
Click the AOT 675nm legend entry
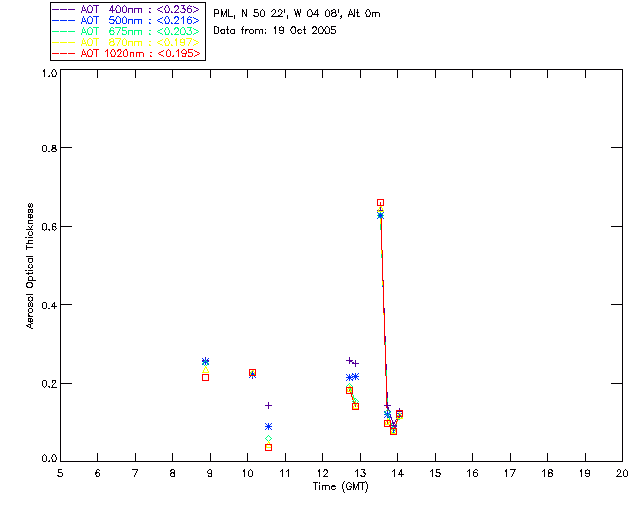tap(126, 31)
